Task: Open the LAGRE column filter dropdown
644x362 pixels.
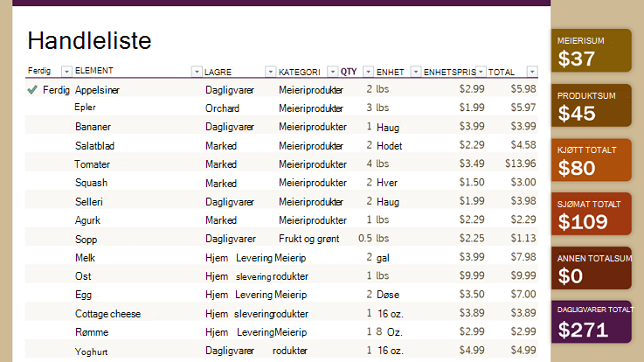Action: pos(270,72)
